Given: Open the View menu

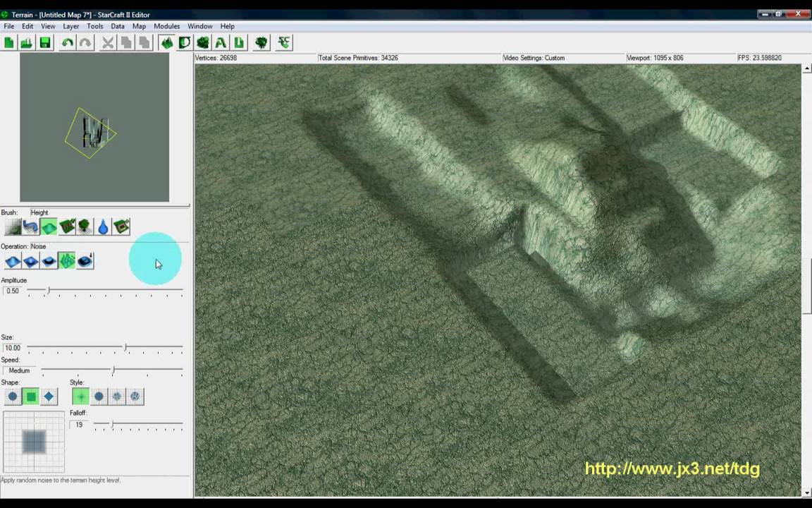Looking at the screenshot, I should [x=48, y=26].
